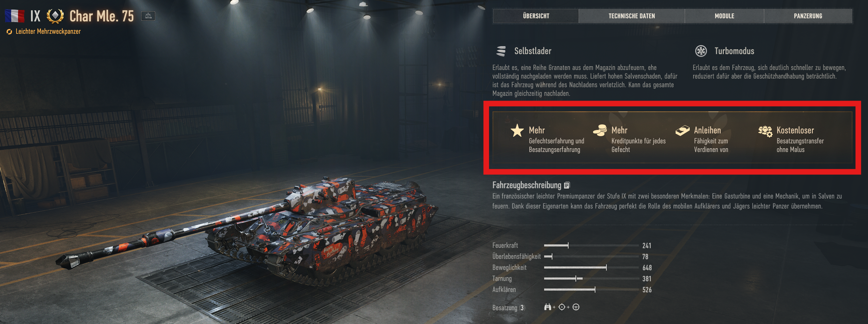Select the Module tab

point(724,16)
